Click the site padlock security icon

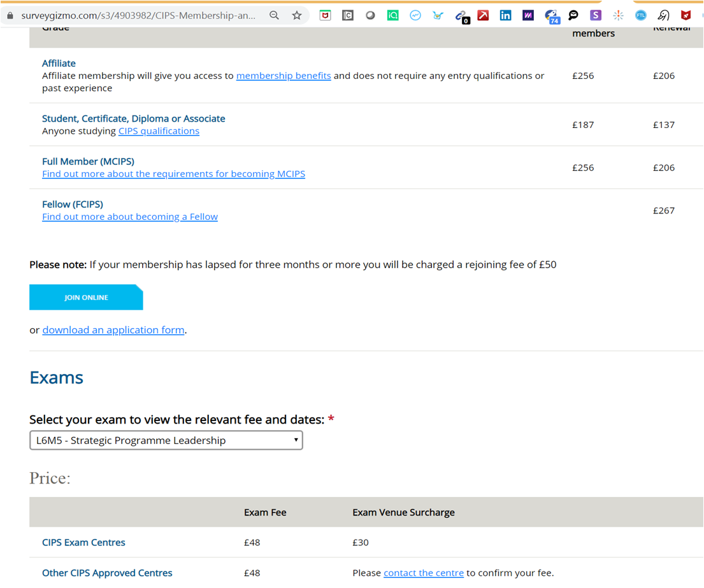[x=10, y=15]
